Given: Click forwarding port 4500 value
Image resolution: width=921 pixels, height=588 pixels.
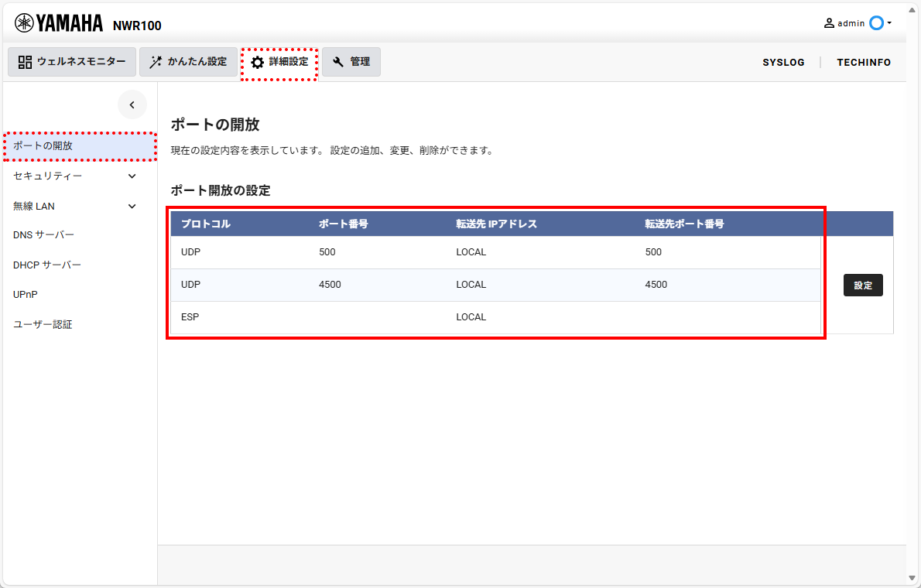Looking at the screenshot, I should click(656, 284).
